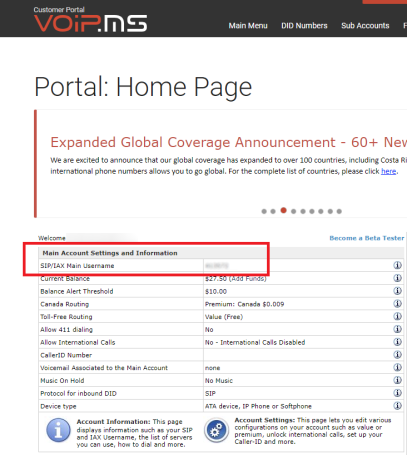The width and height of the screenshot is (407, 455).
Task: Select the last carousel dot
Action: point(339,211)
